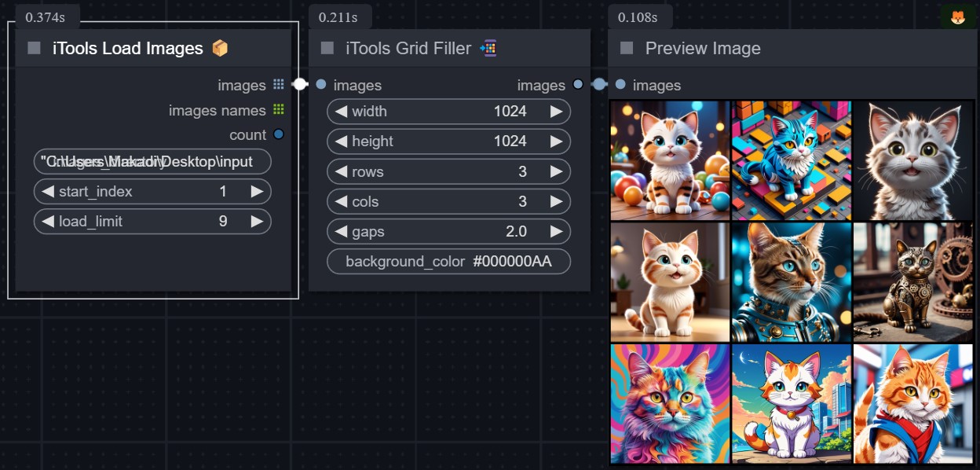Increase gaps with right arrow

pos(556,232)
